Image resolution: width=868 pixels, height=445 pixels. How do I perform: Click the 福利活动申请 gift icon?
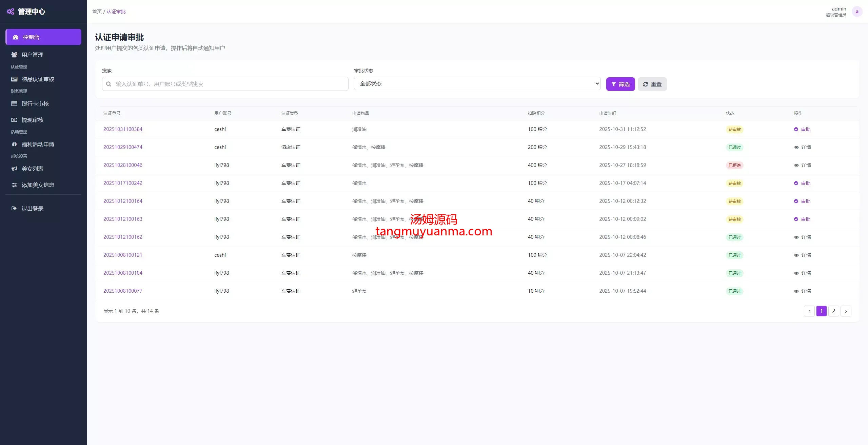14,144
